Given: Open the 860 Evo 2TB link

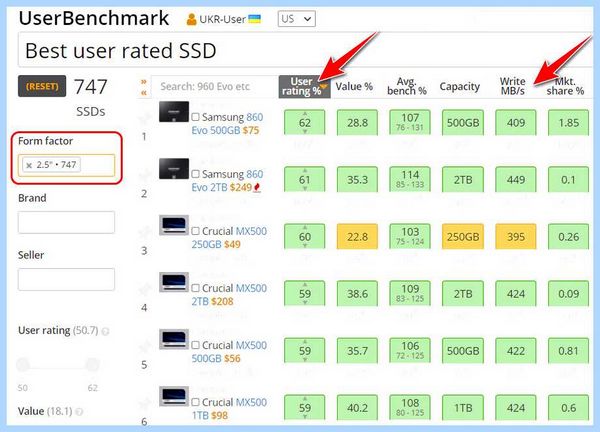Looking at the screenshot, I should click(x=227, y=181).
